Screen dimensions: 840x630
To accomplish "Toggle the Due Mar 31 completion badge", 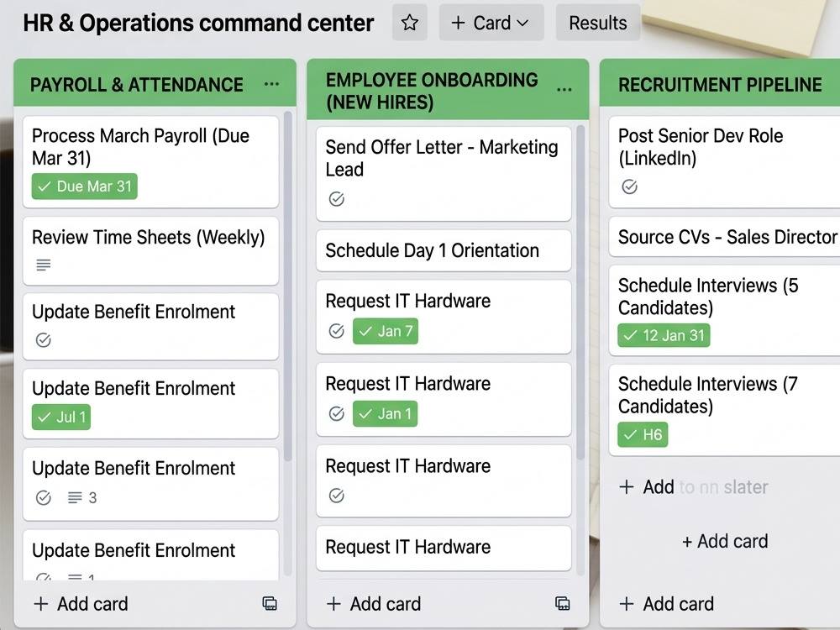I will coord(85,186).
